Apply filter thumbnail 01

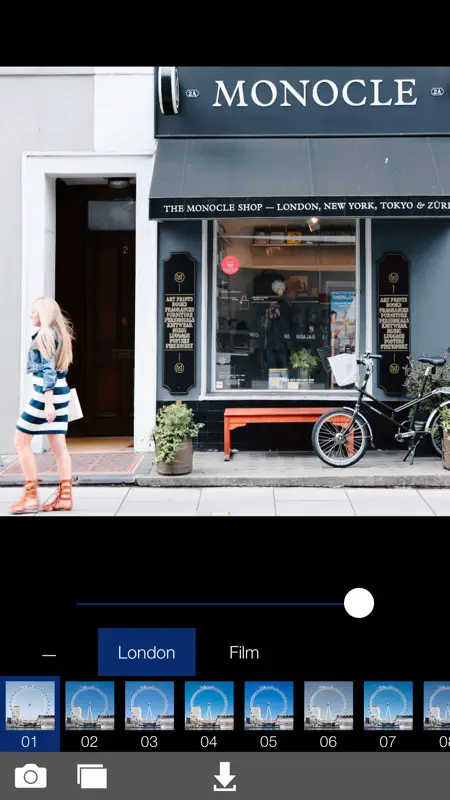[x=30, y=714]
